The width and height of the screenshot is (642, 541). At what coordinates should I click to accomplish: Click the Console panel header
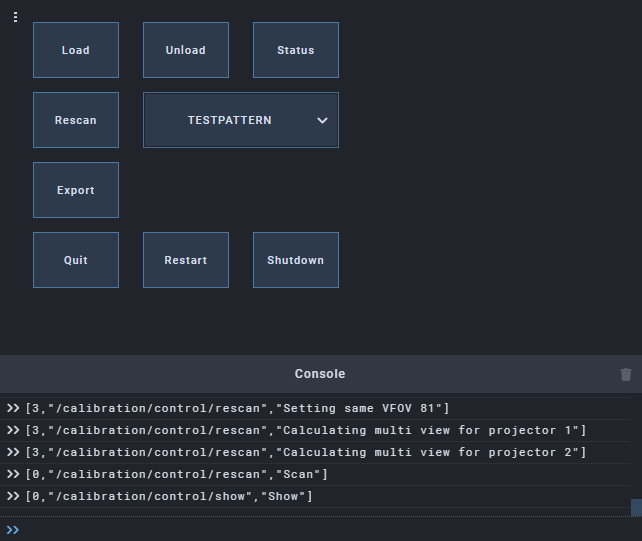(x=320, y=374)
